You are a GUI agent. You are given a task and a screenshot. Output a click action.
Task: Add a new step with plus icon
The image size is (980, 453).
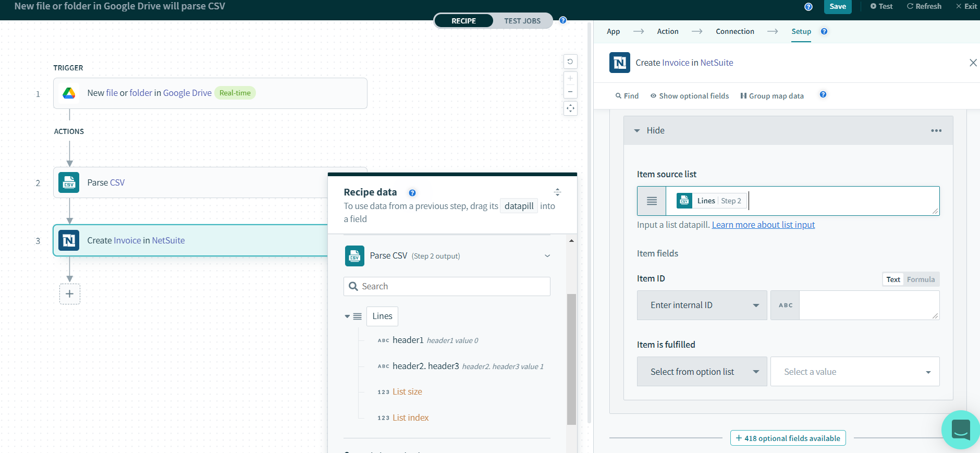coord(70,294)
